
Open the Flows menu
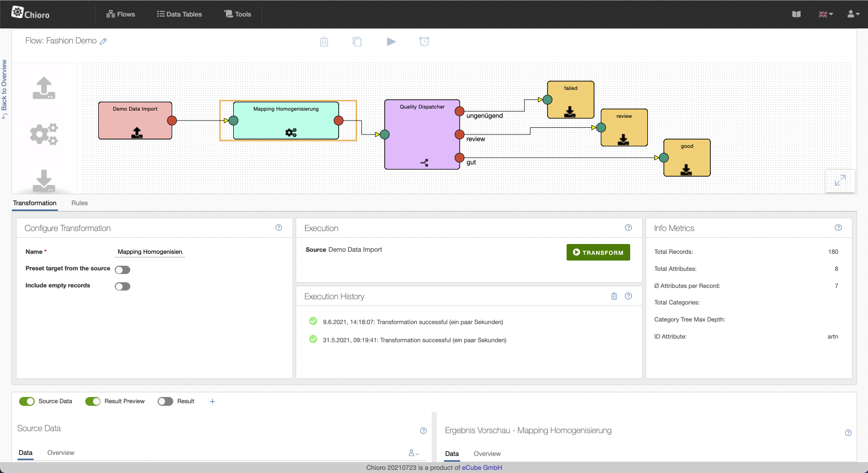pos(120,14)
